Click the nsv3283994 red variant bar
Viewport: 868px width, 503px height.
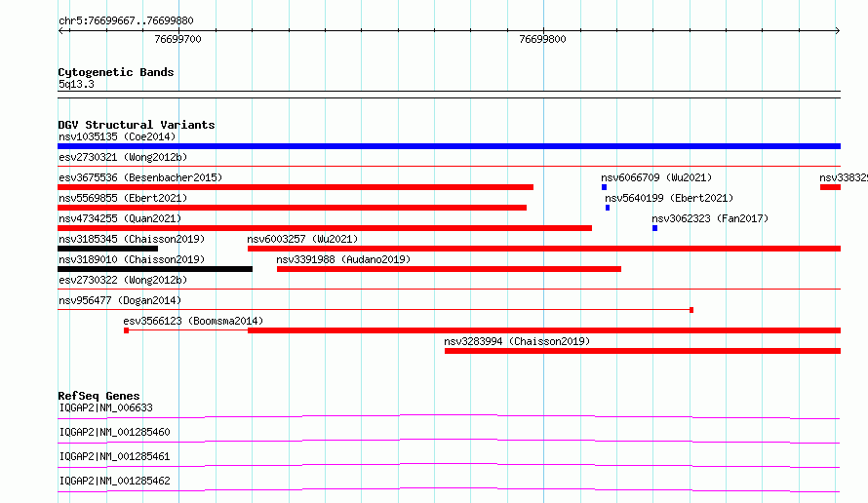point(643,351)
